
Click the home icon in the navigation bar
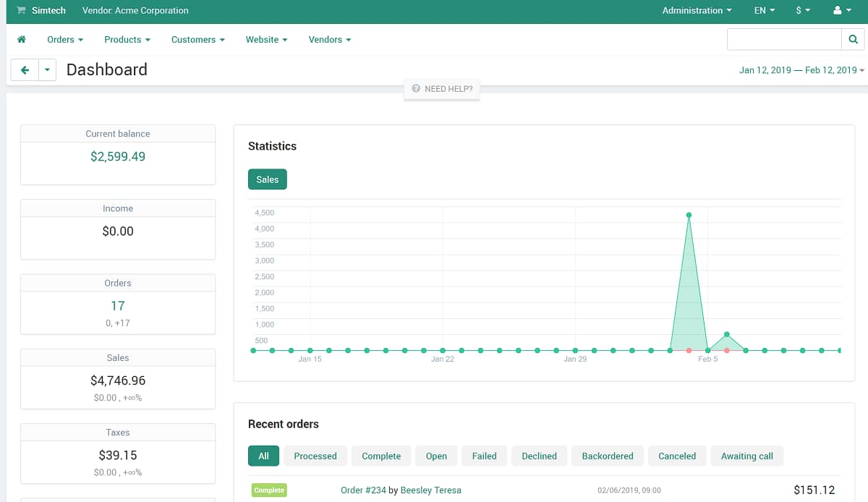[21, 39]
